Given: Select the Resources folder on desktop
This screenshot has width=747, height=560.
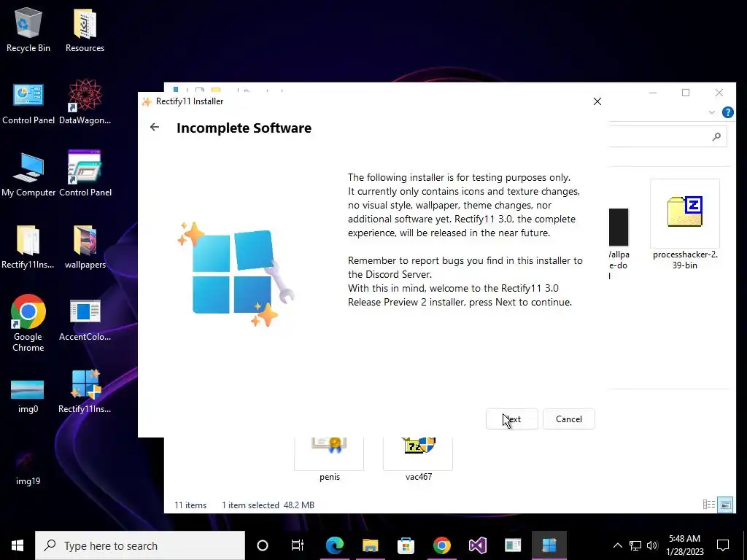Looking at the screenshot, I should [x=85, y=29].
